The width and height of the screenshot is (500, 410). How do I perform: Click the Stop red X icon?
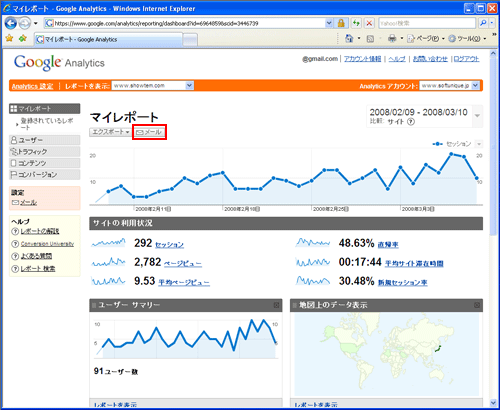pyautogui.click(x=369, y=23)
